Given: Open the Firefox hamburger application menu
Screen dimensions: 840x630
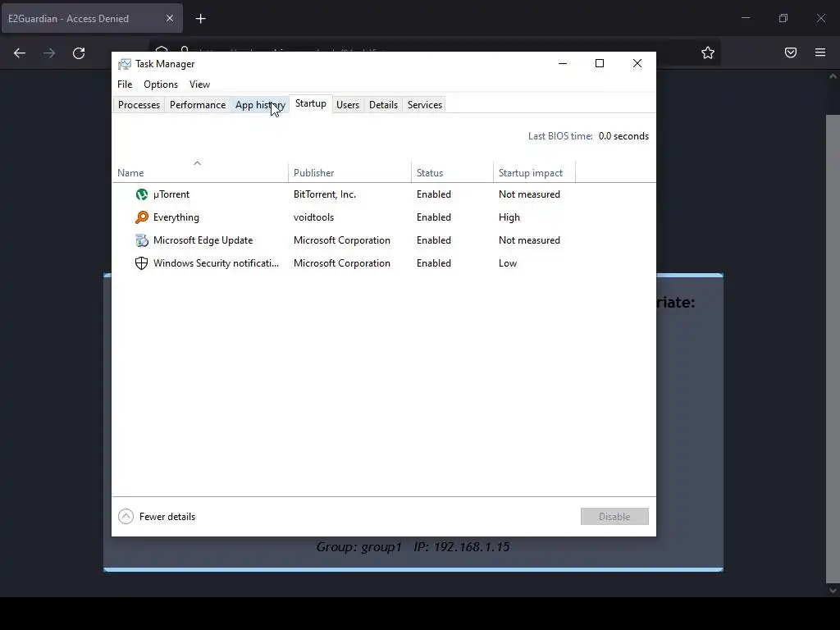Looking at the screenshot, I should tap(820, 52).
